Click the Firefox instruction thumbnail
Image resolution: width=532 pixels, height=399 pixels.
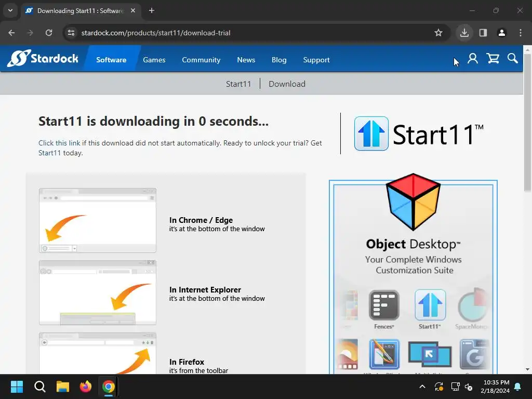(x=98, y=353)
